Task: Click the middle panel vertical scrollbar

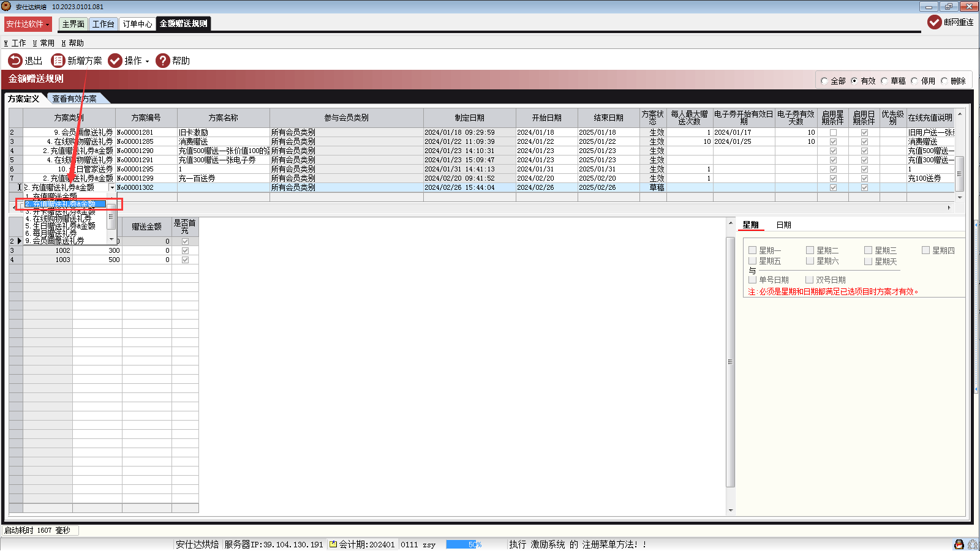Action: pyautogui.click(x=730, y=362)
